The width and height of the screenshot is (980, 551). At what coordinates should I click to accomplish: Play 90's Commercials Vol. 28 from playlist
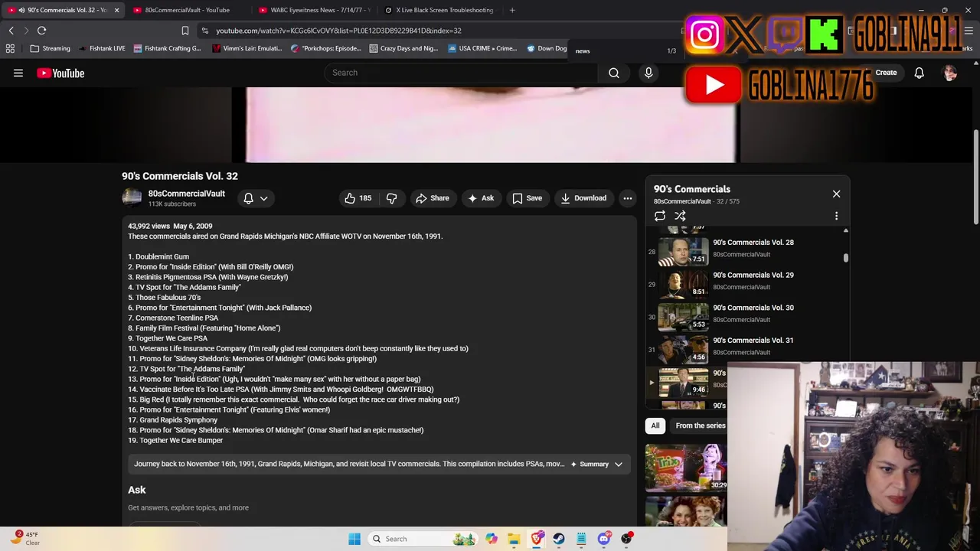pyautogui.click(x=746, y=248)
